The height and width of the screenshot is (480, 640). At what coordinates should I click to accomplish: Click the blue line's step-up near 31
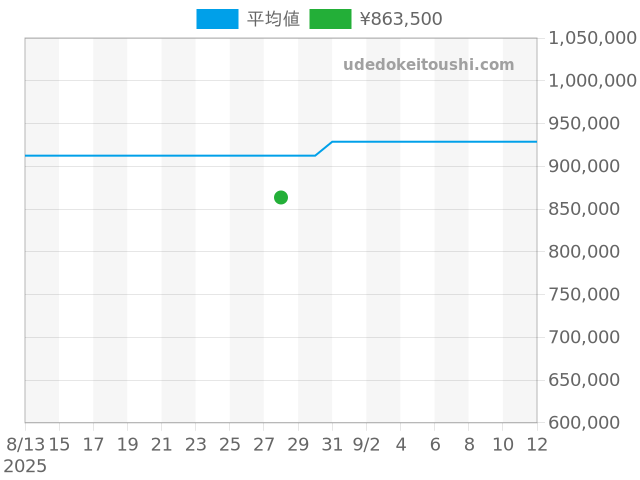pyautogui.click(x=324, y=148)
